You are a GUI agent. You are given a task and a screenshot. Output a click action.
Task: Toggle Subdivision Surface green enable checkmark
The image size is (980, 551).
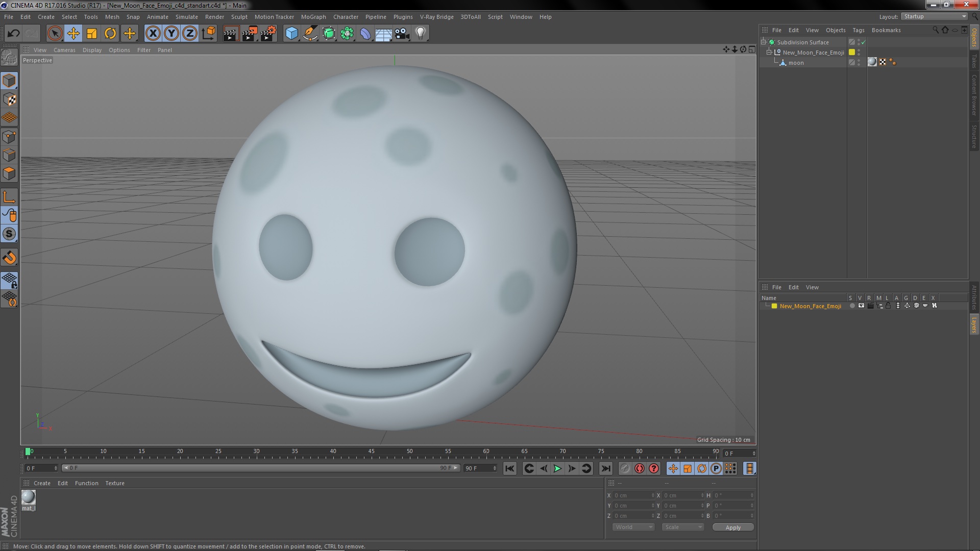[x=864, y=42]
